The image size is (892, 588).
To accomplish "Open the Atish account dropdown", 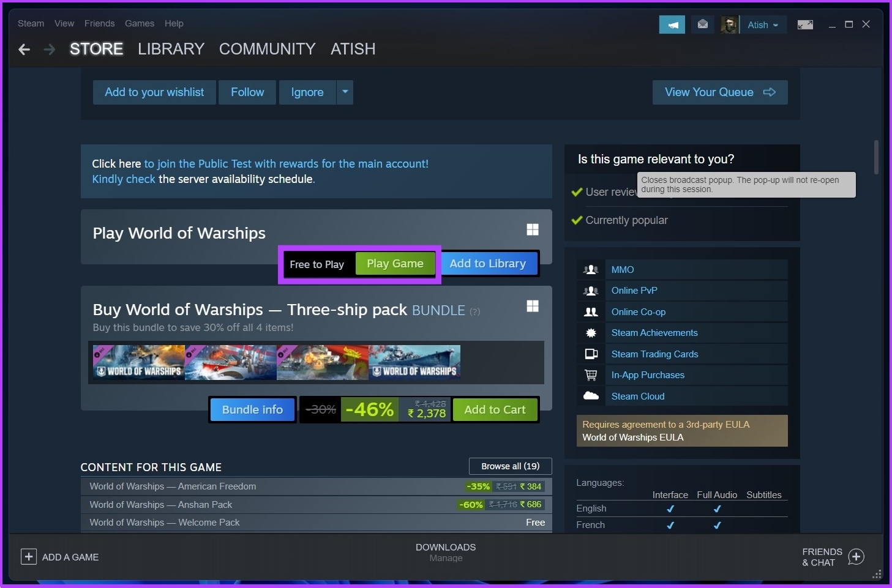I will [x=761, y=24].
